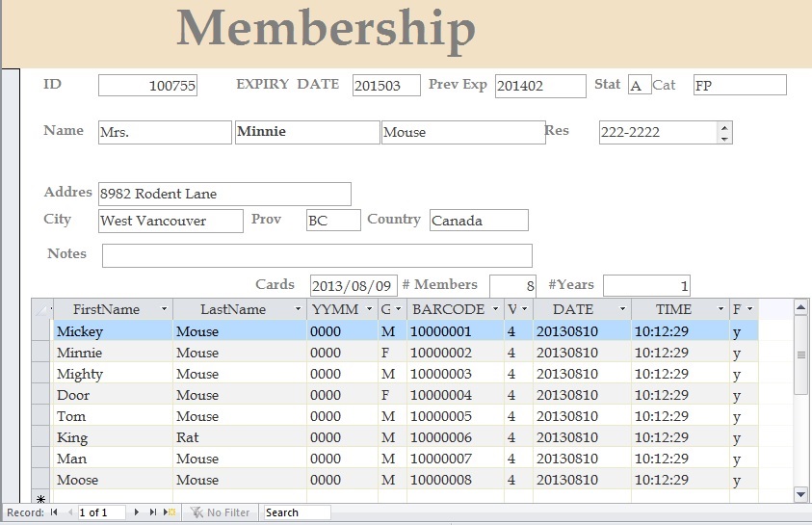The image size is (812, 525).
Task: Click the Door first name cell
Action: pos(113,395)
